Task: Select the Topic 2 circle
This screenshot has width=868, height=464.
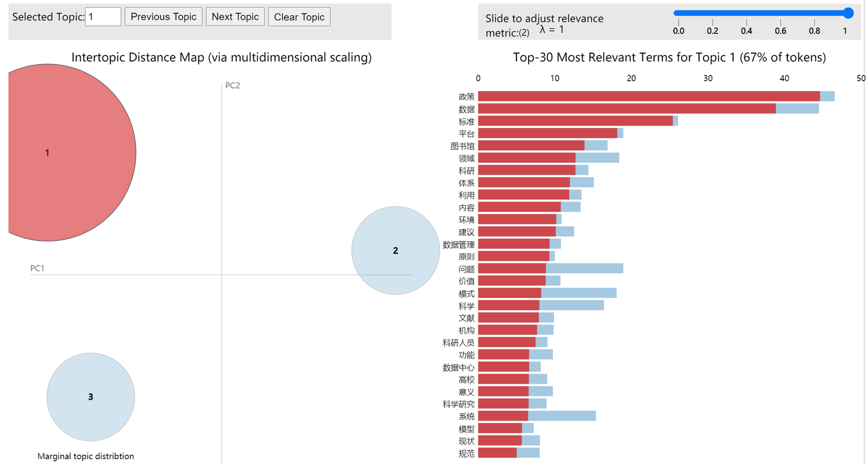Action: click(x=395, y=250)
